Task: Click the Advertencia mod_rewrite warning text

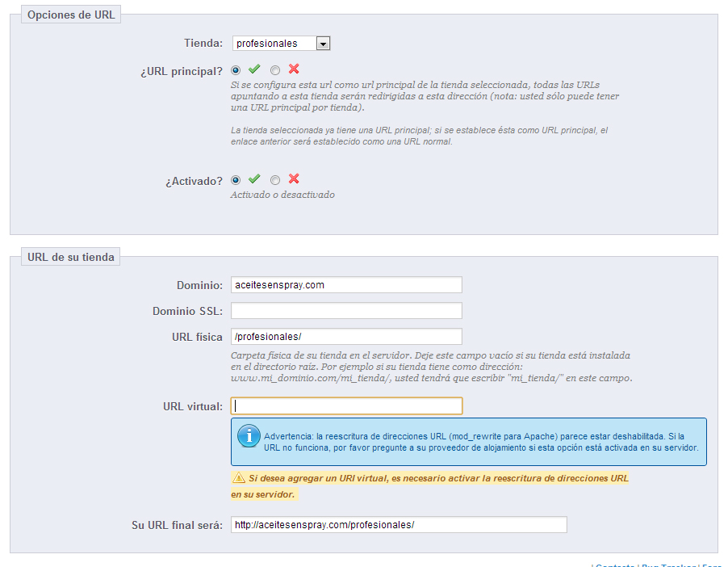Action: click(x=481, y=442)
